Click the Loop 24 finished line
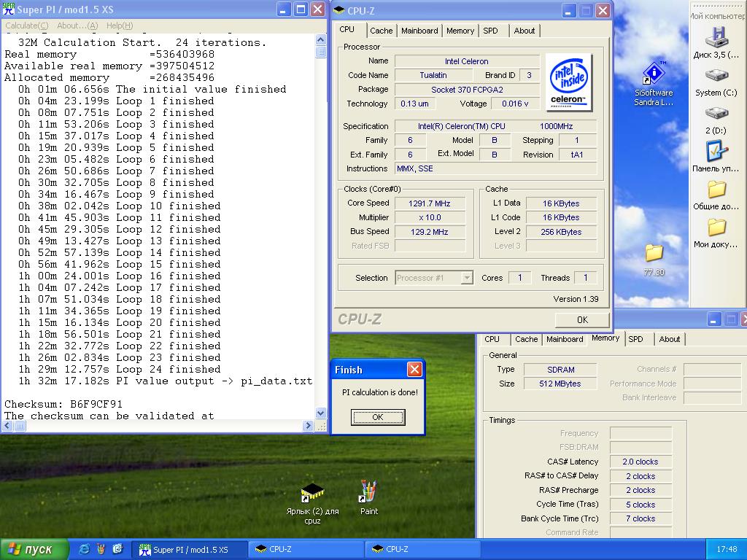This screenshot has width=747, height=560. click(120, 370)
